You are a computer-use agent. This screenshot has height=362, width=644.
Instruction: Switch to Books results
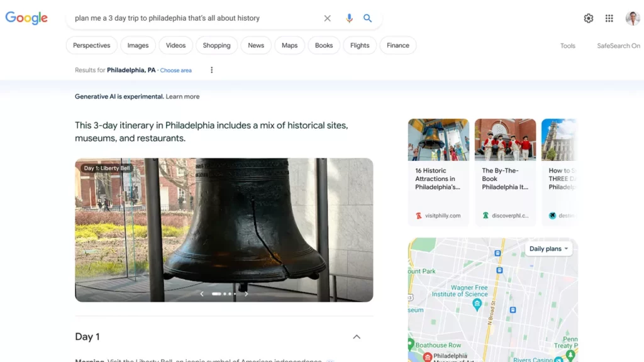[324, 45]
